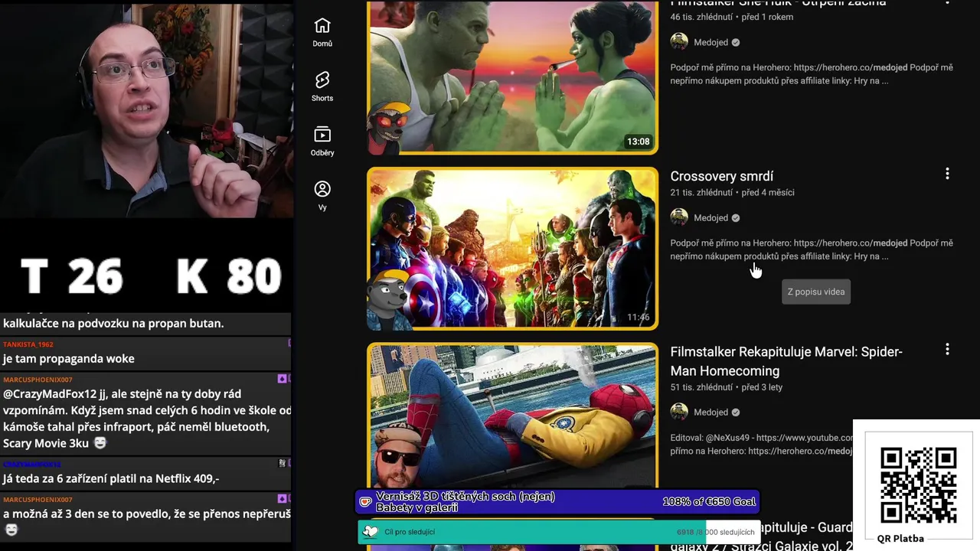
Task: Open options menu for Crossovery smrdí
Action: 947,174
